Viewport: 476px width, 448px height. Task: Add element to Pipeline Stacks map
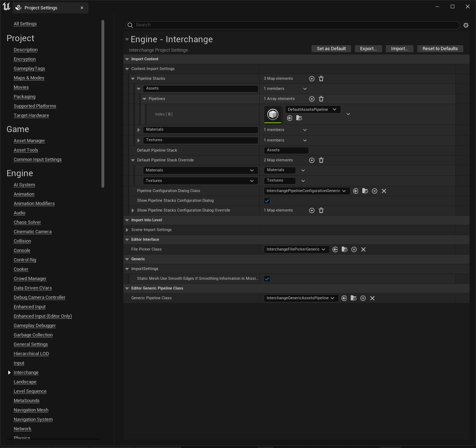click(312, 79)
